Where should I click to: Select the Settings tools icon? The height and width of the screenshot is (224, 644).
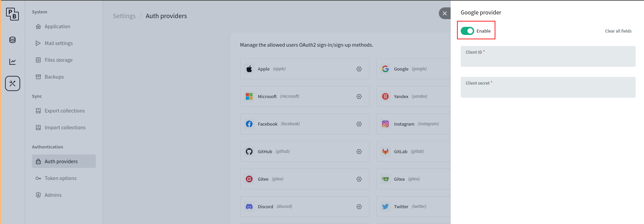12,84
